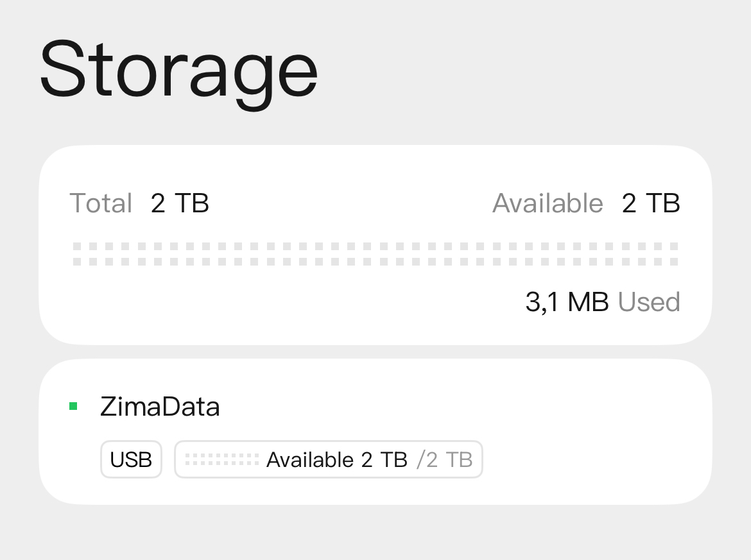Click the green status dot beside ZimaData
The height and width of the screenshot is (560, 751).
[x=73, y=406]
